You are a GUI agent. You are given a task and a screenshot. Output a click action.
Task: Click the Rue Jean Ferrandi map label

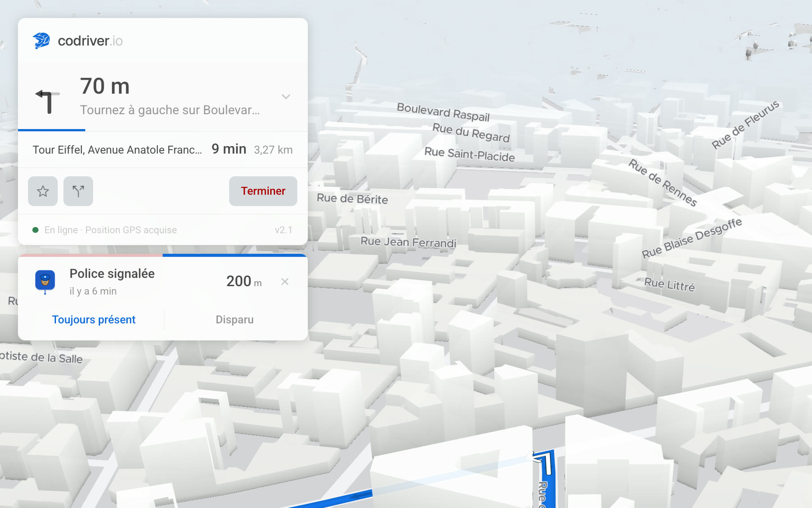(x=408, y=242)
